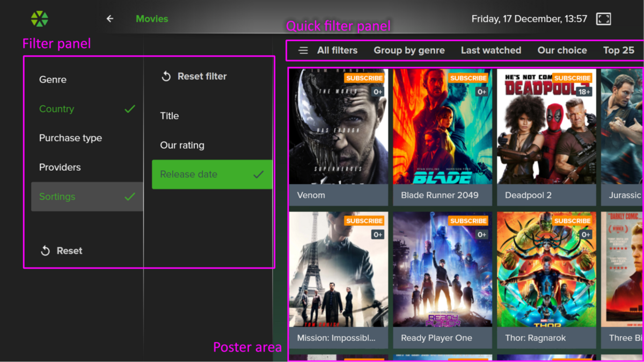Switch to Group by genre quick filter

point(409,50)
